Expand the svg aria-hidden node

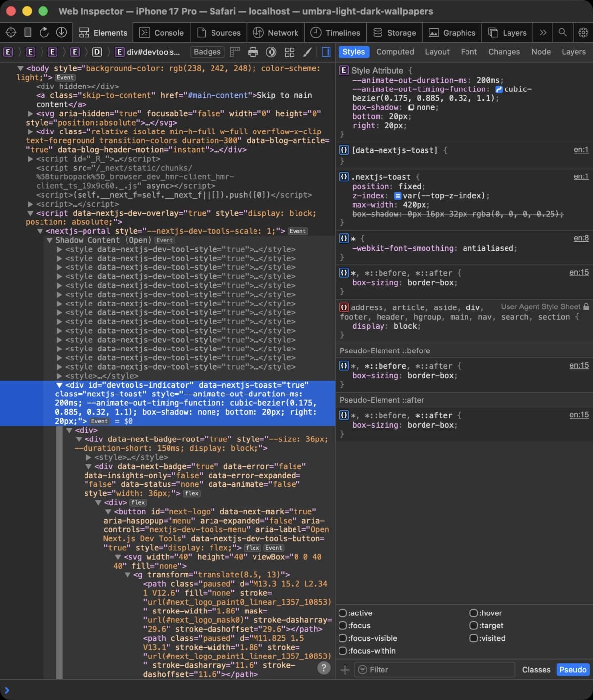[x=30, y=114]
